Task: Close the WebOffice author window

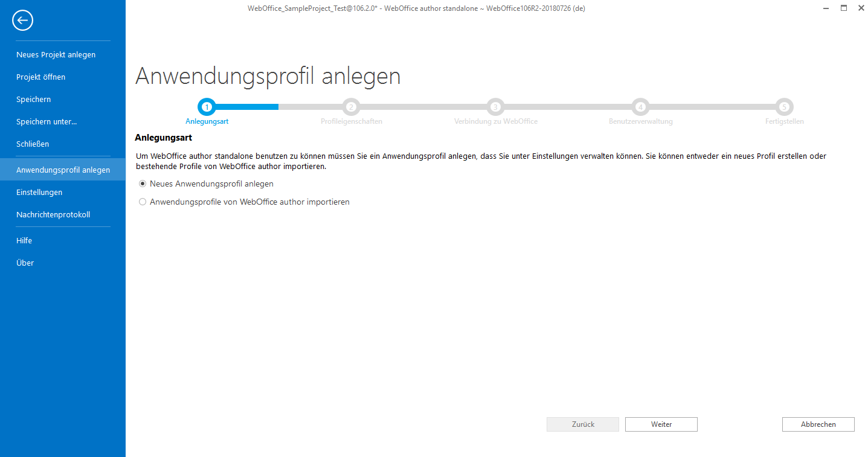Action: tap(861, 8)
